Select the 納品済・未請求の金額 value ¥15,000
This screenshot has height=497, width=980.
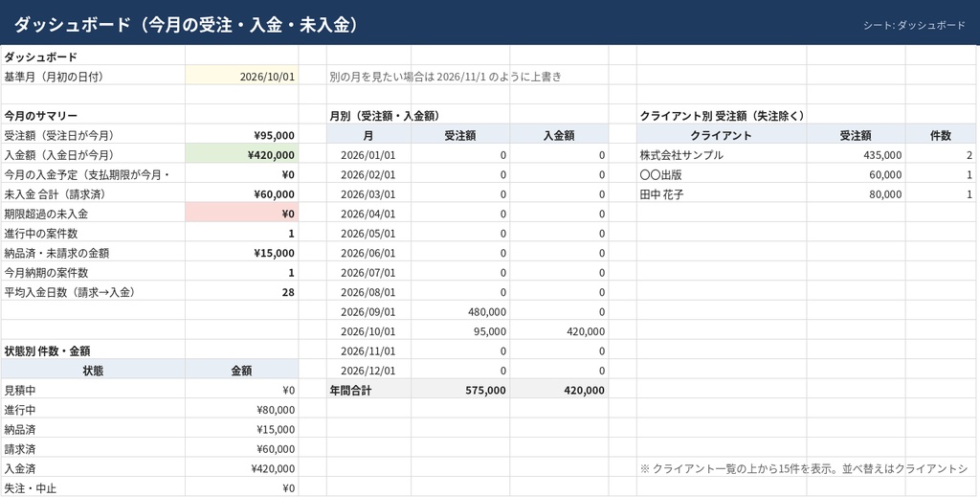(242, 253)
